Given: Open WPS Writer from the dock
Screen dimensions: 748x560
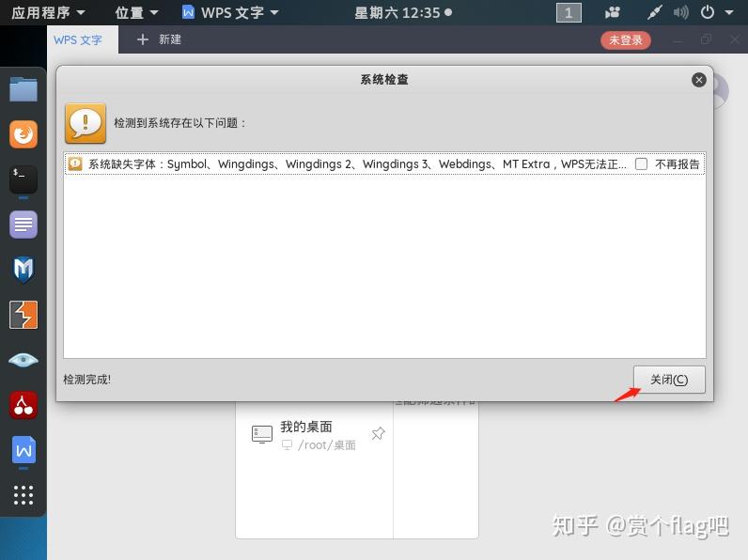Looking at the screenshot, I should pos(23,450).
